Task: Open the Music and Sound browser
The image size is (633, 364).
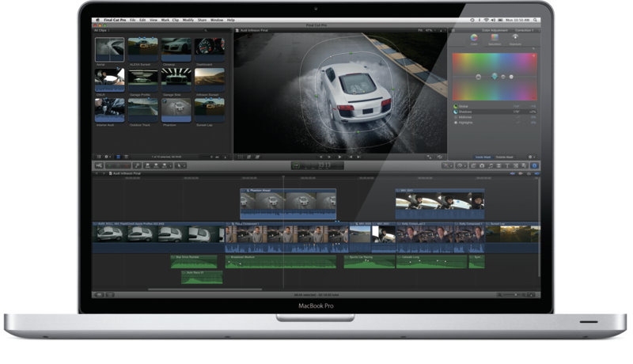Action: (491, 165)
